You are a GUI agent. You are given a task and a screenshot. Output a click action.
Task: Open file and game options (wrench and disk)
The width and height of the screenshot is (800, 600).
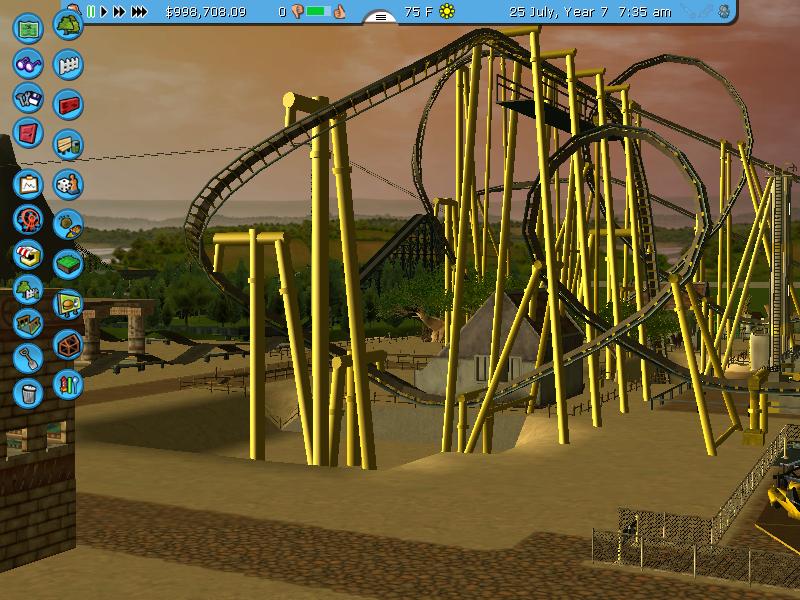tap(28, 98)
